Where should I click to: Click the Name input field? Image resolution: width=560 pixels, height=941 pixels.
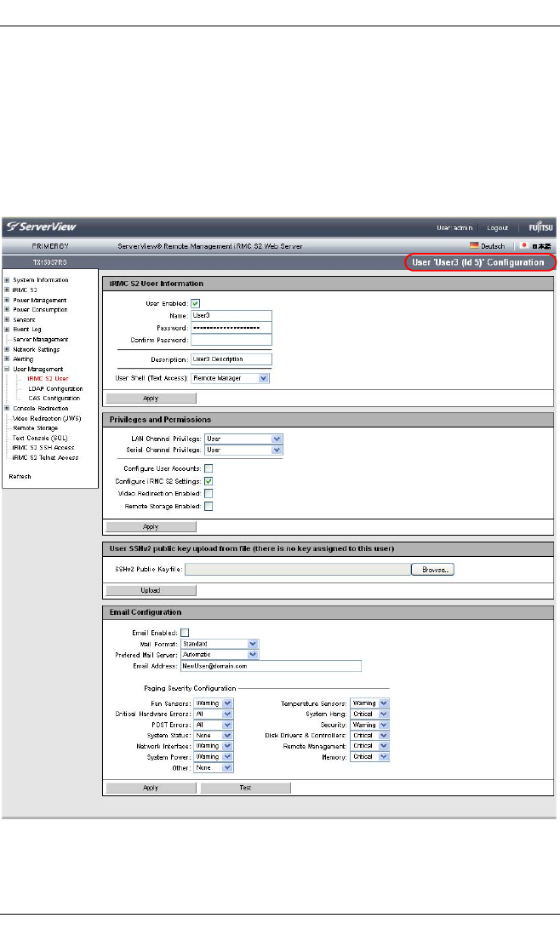coord(231,316)
